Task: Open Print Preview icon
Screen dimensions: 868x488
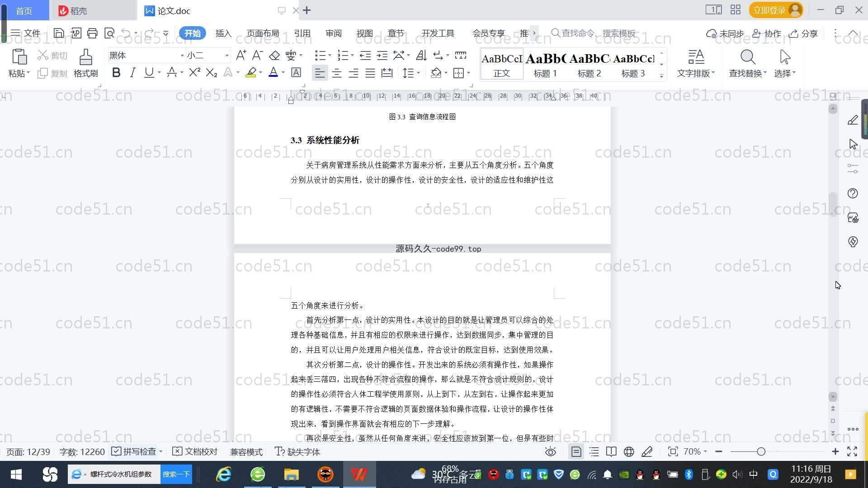Action: 109,33
